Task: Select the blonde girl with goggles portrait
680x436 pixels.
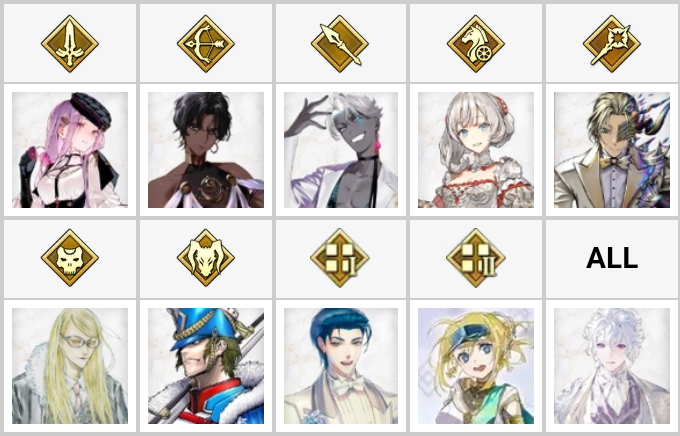Action: click(476, 366)
